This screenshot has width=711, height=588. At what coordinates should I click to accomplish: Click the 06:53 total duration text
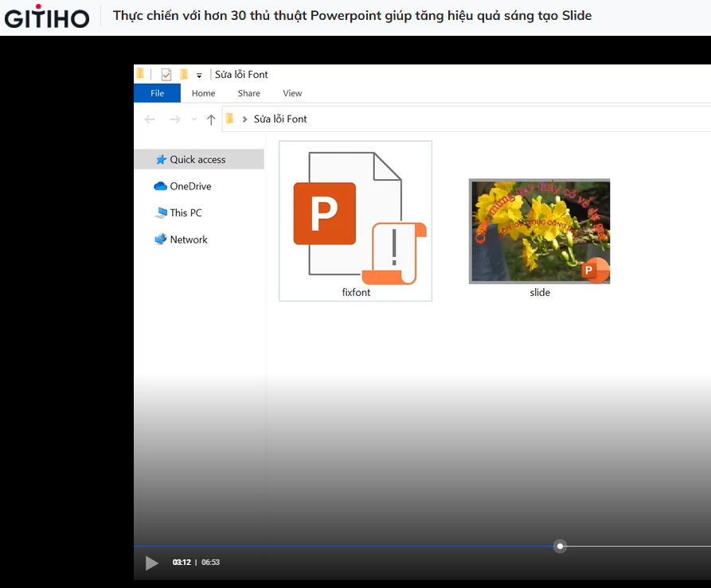[210, 563]
